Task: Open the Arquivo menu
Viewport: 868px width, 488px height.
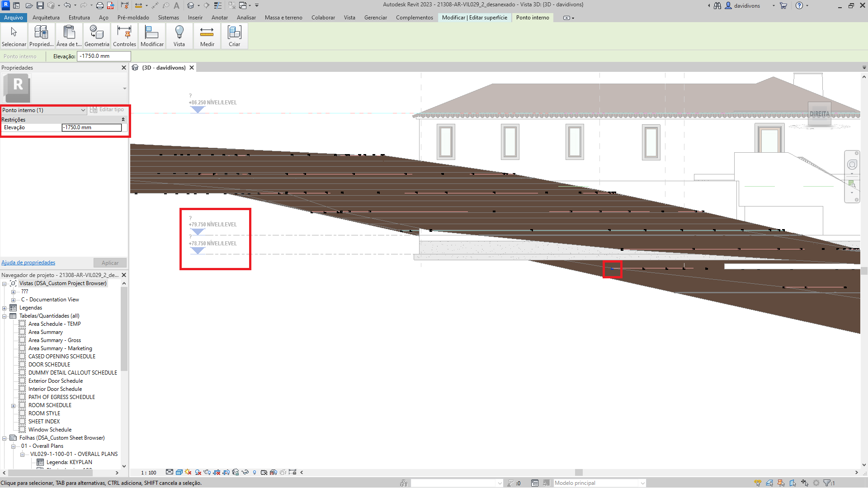Action: click(14, 18)
